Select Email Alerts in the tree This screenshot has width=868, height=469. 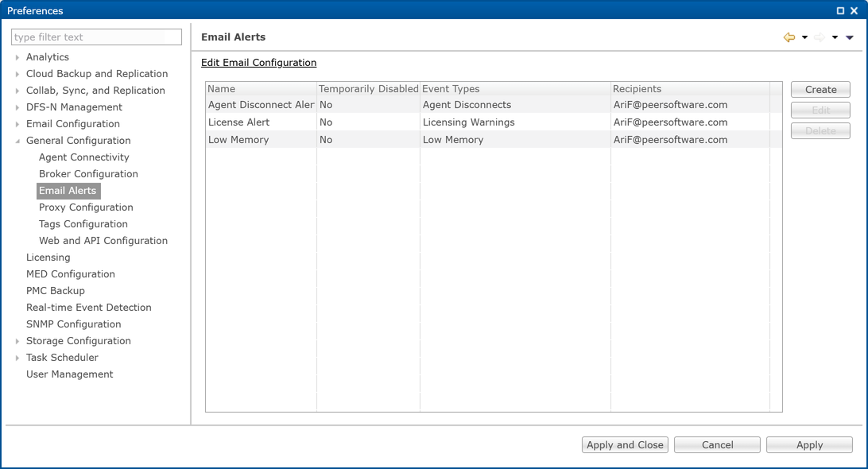(x=68, y=191)
